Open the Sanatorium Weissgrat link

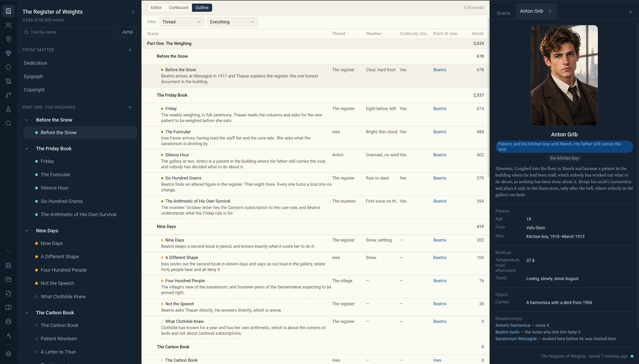point(516,339)
